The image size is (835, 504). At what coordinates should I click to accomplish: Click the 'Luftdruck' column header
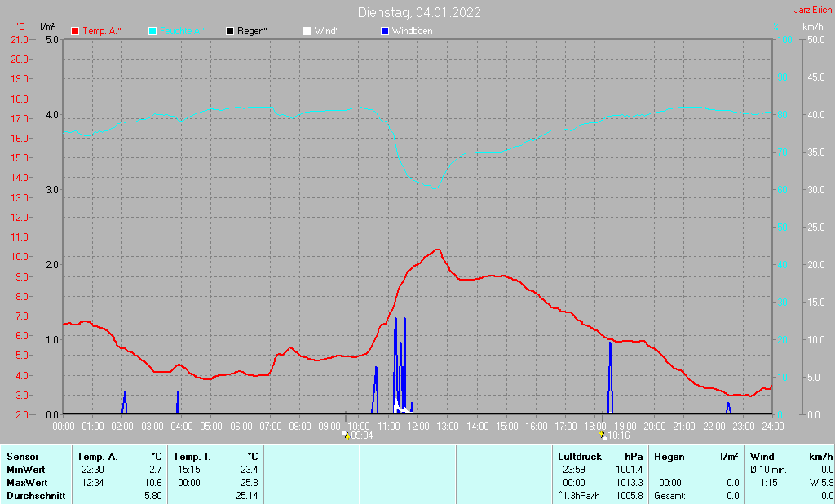[x=580, y=458]
